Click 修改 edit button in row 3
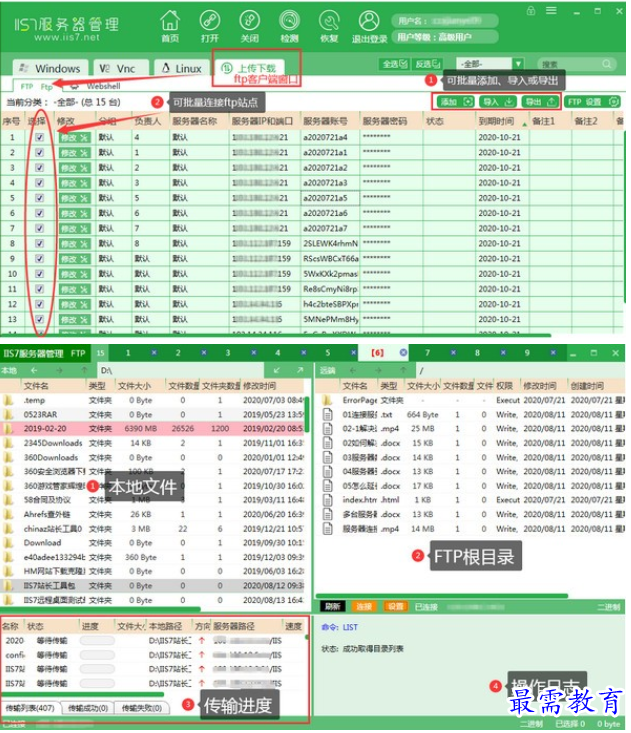 (x=74, y=168)
